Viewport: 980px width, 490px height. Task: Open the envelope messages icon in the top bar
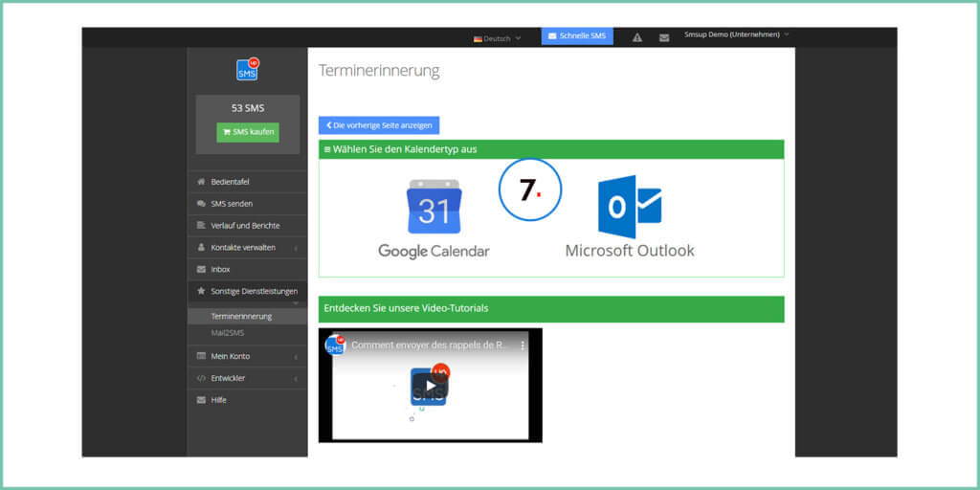point(664,37)
